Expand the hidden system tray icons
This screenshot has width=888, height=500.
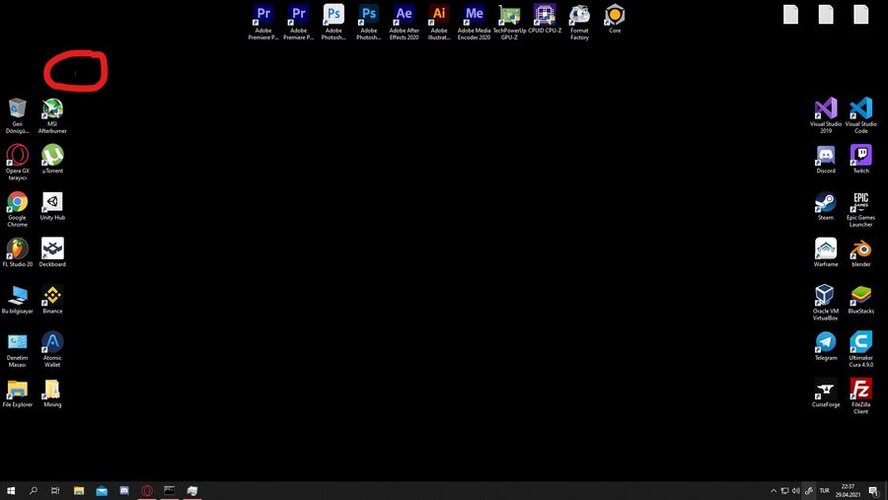point(774,491)
